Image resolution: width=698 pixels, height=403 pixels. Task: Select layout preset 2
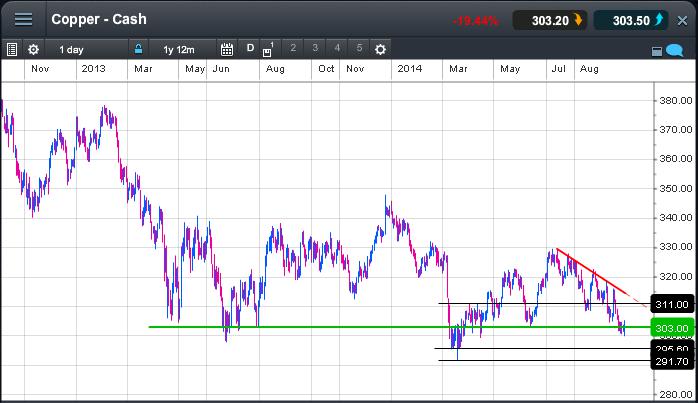[x=292, y=48]
